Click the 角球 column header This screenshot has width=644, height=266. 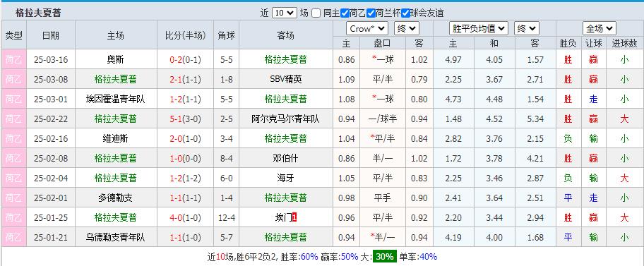pyautogui.click(x=226, y=35)
